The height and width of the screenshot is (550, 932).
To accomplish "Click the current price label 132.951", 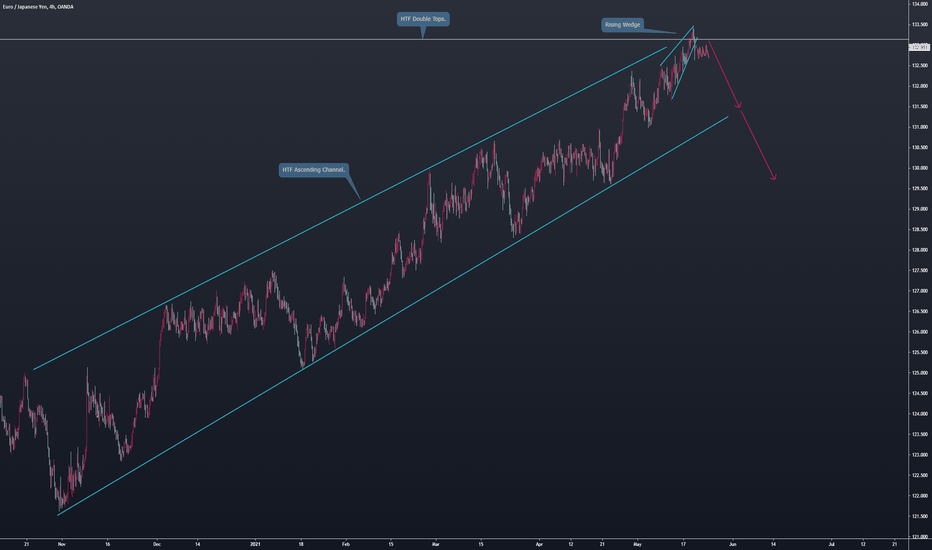I will pos(920,47).
